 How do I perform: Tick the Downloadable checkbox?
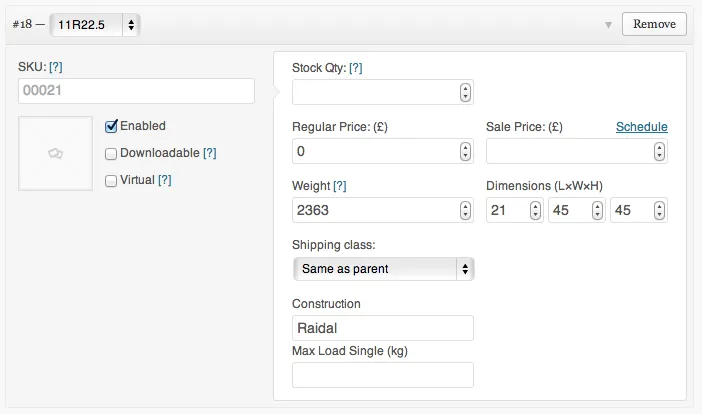pos(112,154)
